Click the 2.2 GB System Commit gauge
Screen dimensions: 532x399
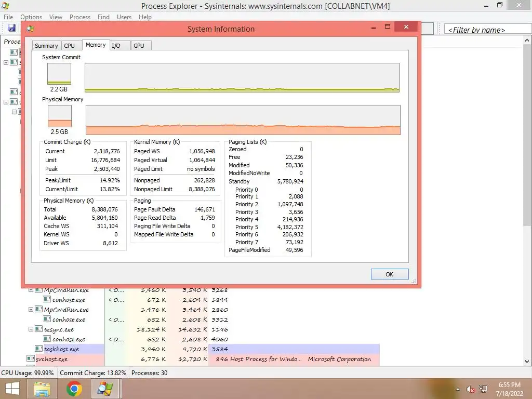[59, 74]
